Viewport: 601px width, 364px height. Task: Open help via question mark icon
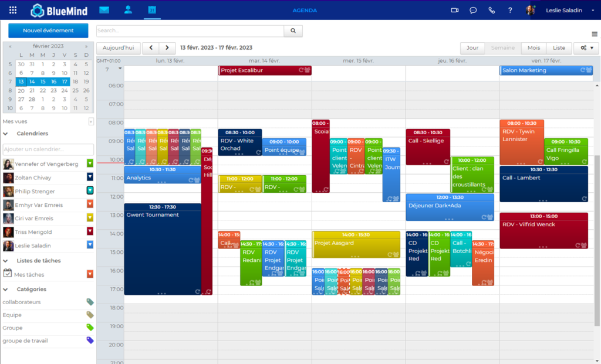pos(510,10)
